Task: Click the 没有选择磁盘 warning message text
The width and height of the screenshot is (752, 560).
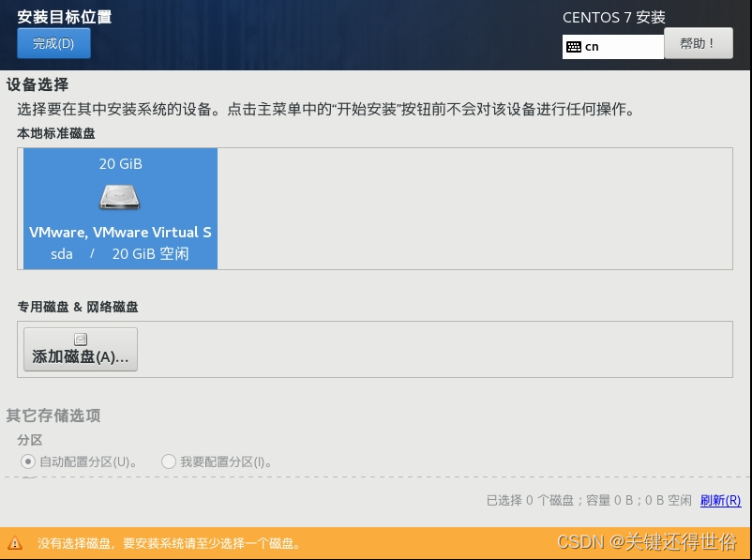Action: pos(170,543)
